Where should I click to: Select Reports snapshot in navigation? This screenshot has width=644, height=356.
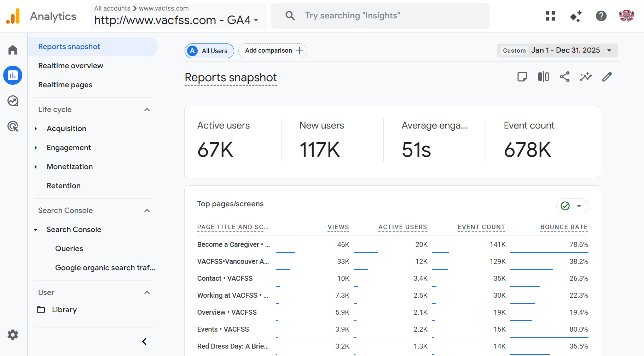click(x=93, y=47)
